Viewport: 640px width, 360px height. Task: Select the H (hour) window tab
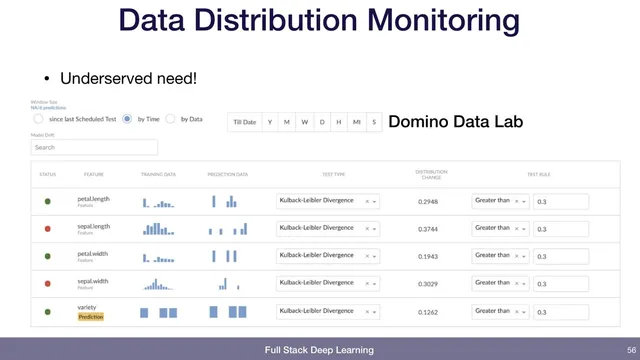[x=339, y=122]
